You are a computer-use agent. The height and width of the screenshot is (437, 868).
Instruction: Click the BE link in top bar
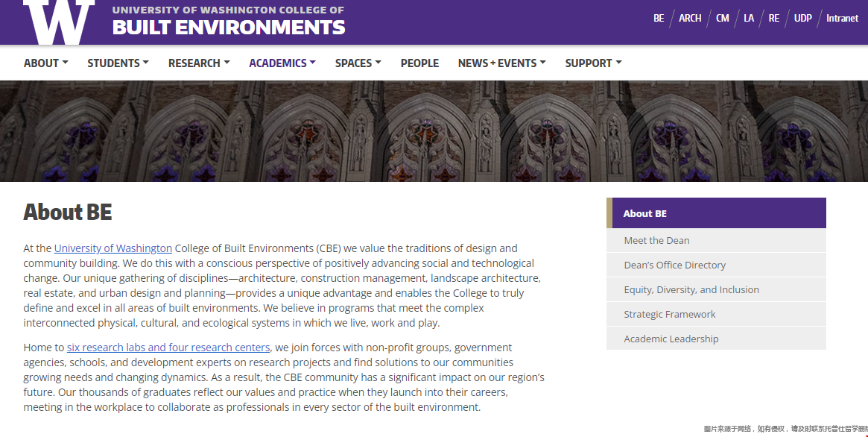tap(659, 19)
